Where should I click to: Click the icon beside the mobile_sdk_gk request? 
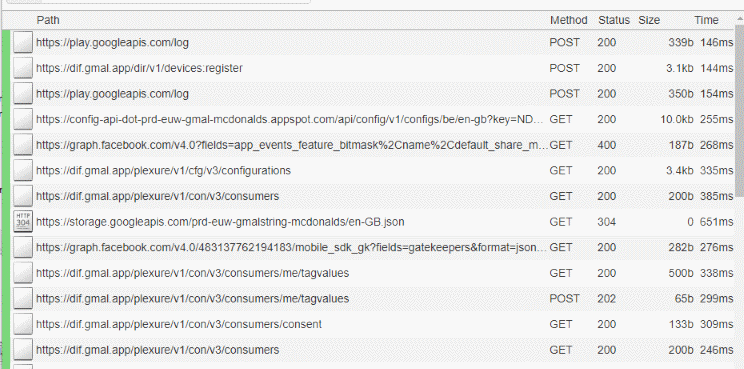(x=23, y=247)
